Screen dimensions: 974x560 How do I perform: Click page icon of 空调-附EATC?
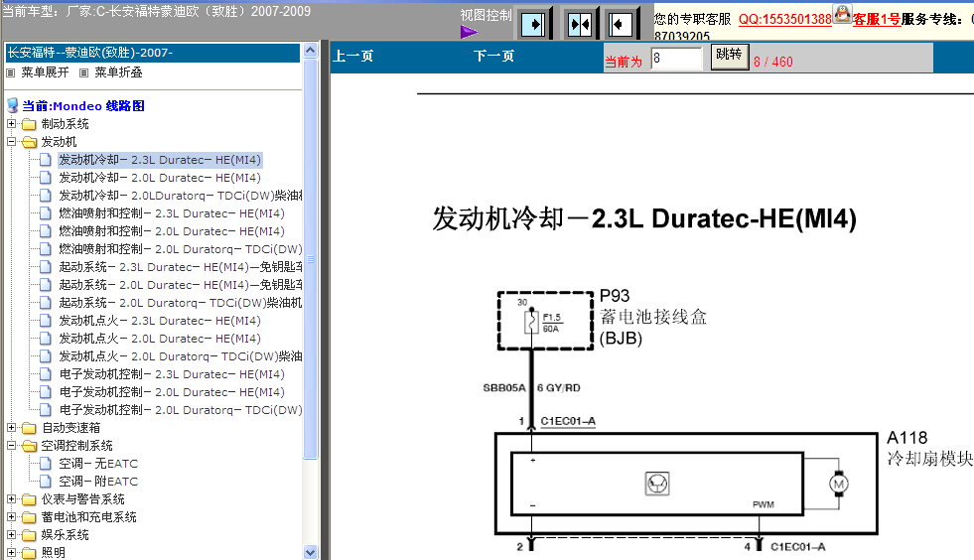[x=46, y=482]
